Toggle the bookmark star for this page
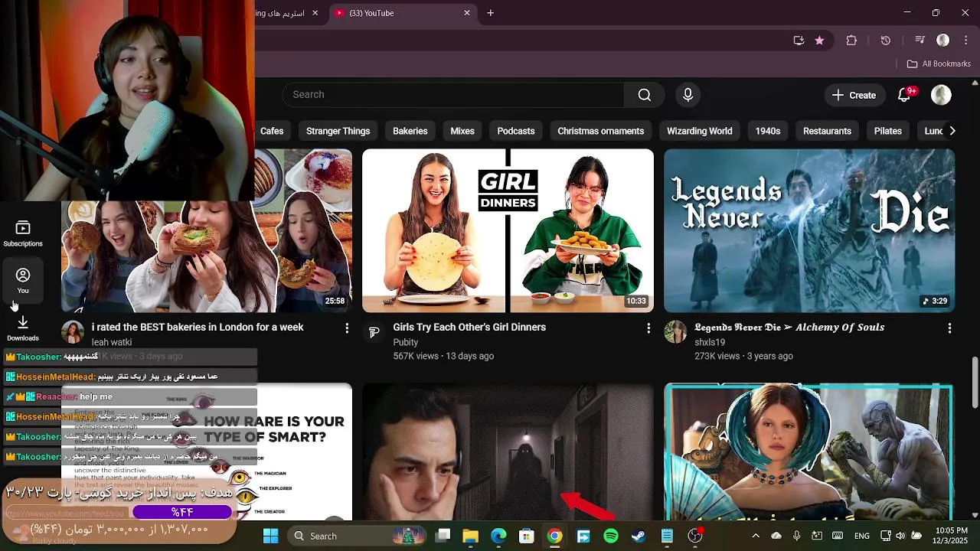This screenshot has width=980, height=551. coord(819,41)
